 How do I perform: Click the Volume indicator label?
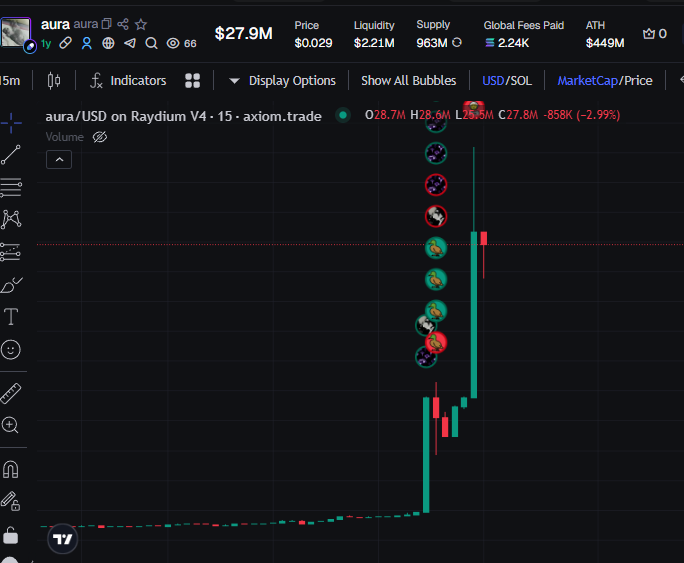(65, 137)
